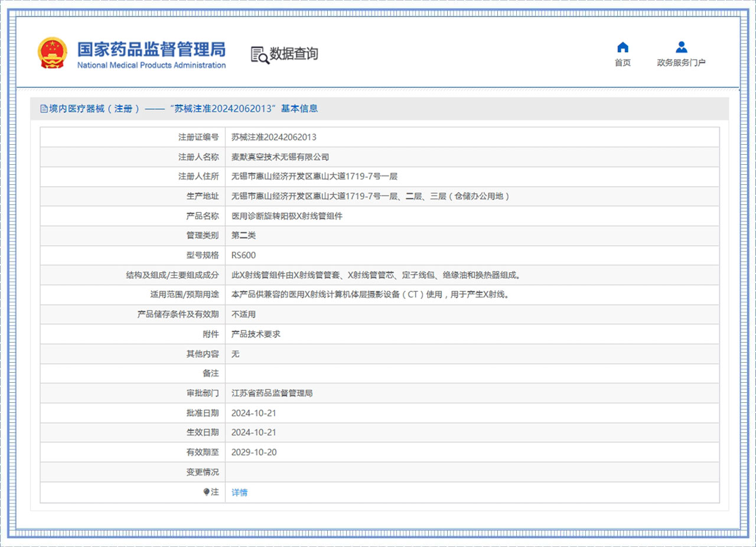Click the 国家药品监督管理局 site title
756x547 pixels.
(151, 49)
